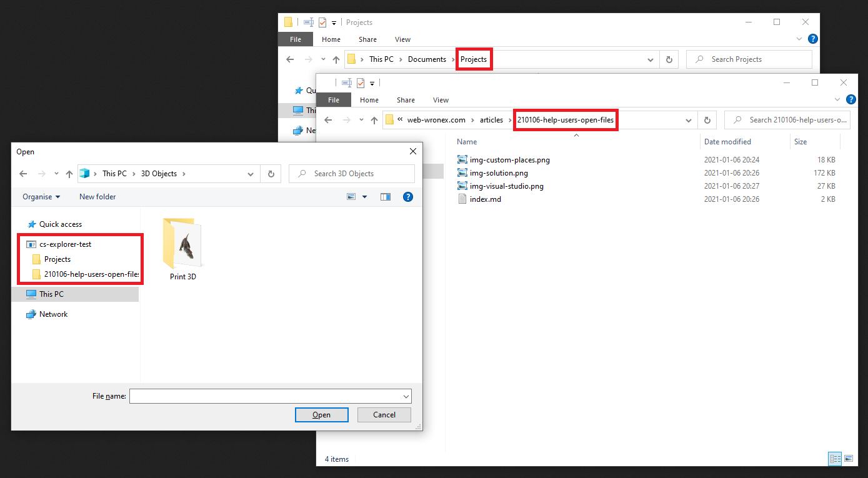
Task: Toggle the Preview pane in the Open dialog
Action: tap(385, 196)
